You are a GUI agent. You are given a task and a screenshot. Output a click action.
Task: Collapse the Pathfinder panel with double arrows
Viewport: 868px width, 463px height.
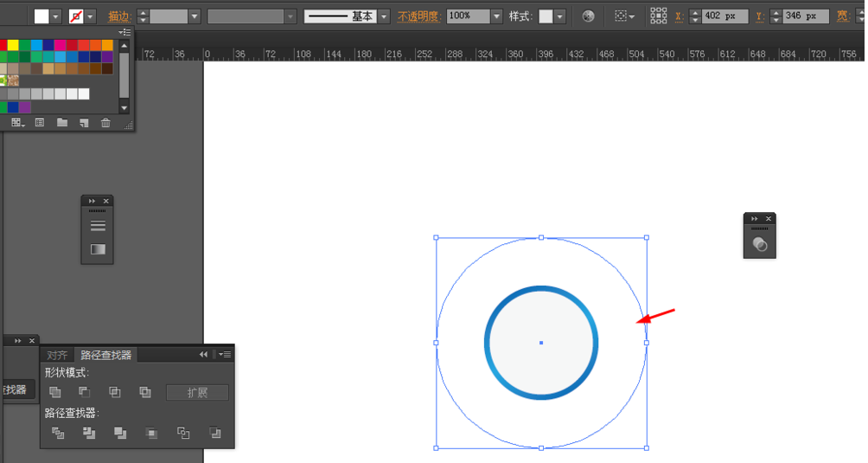204,355
